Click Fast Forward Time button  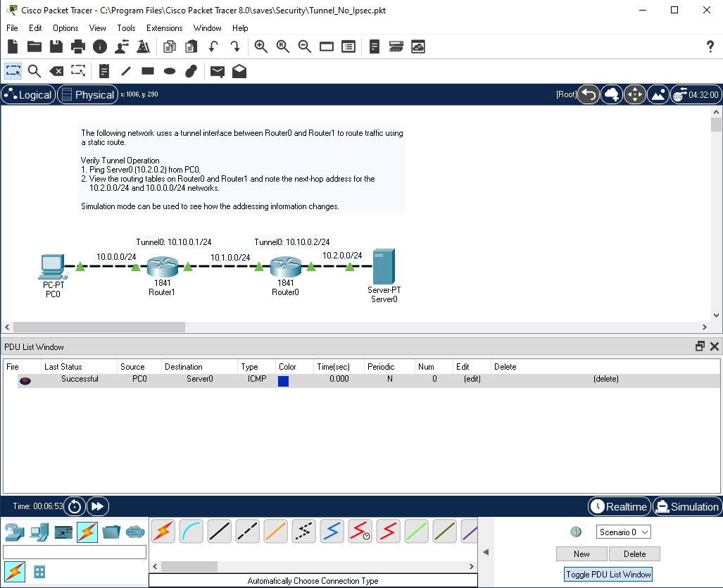[x=97, y=506]
